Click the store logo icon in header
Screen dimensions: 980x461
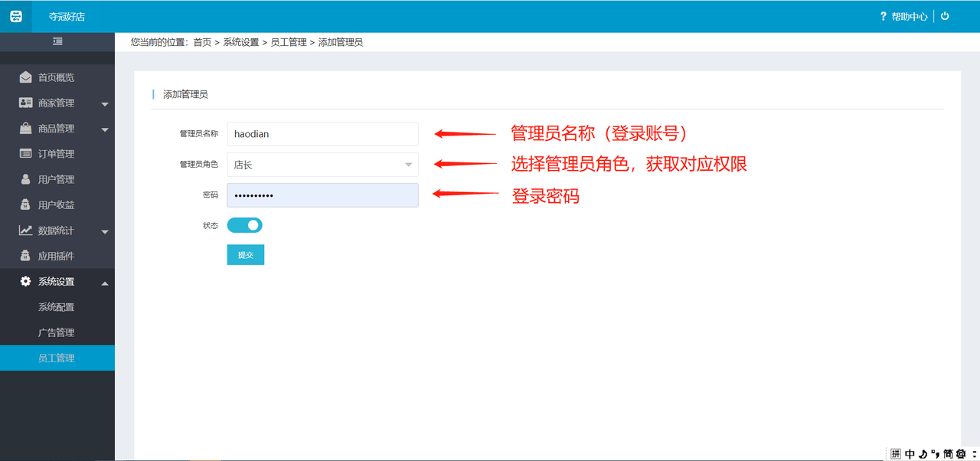[x=16, y=16]
